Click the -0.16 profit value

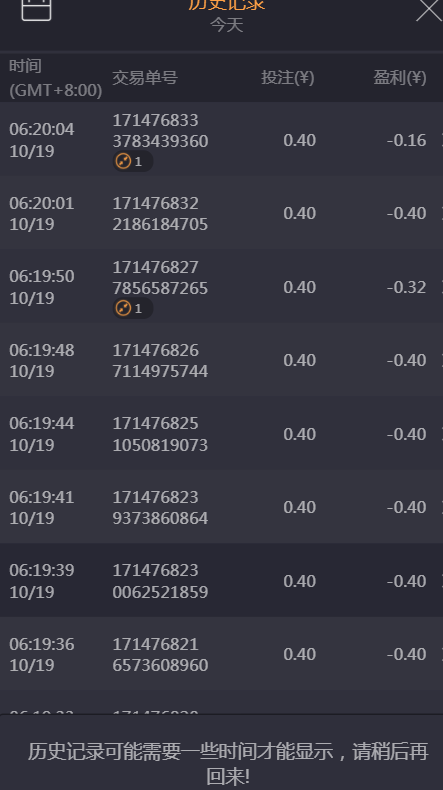[406, 140]
